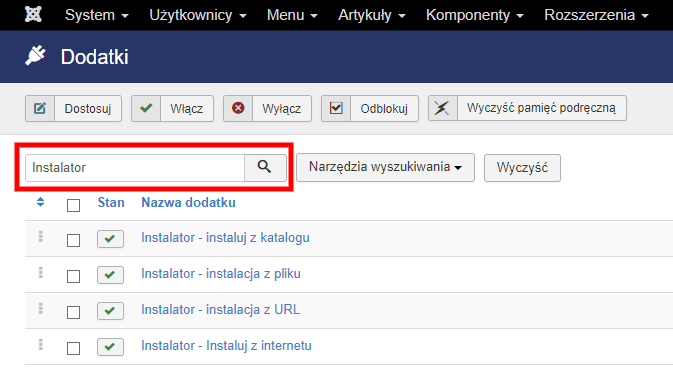The image size is (673, 380).
Task: Select checkbox for Instalator - instalacja z pliku
Action: (73, 276)
